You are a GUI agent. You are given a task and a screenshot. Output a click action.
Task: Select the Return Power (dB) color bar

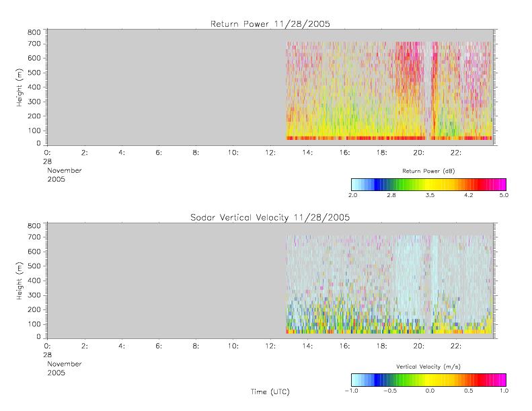tap(428, 184)
